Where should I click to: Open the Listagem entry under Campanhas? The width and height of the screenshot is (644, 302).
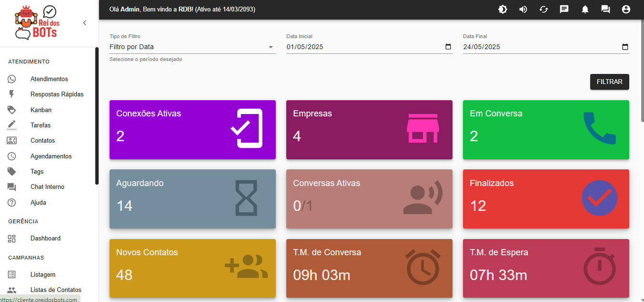pos(42,274)
